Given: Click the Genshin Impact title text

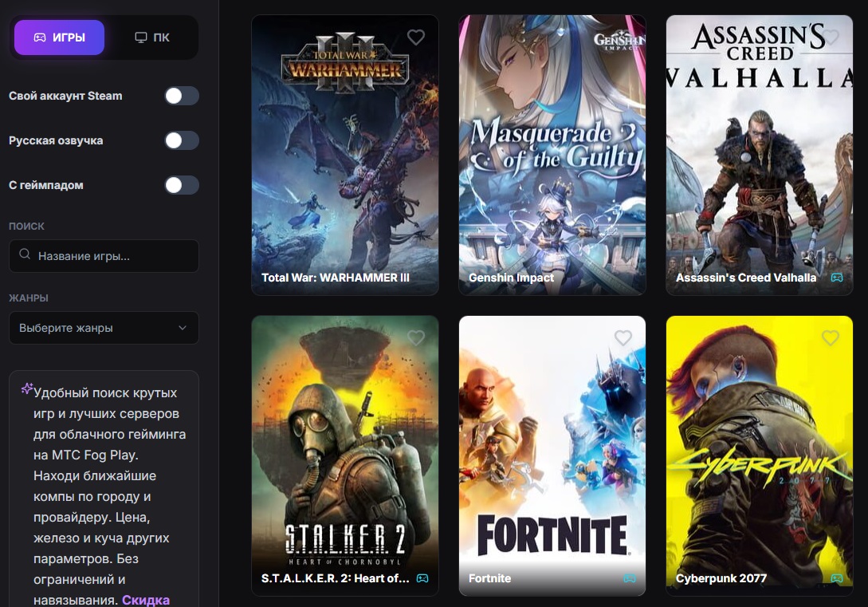Looking at the screenshot, I should pyautogui.click(x=511, y=278).
